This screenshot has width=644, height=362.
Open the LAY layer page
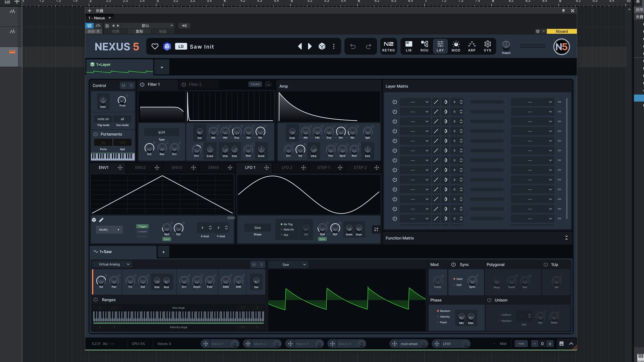(440, 46)
